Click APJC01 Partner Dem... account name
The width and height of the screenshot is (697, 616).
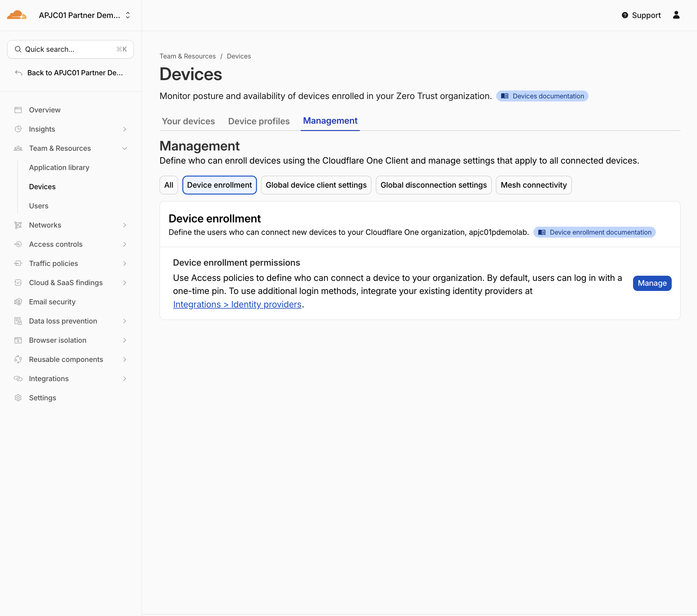pyautogui.click(x=80, y=15)
